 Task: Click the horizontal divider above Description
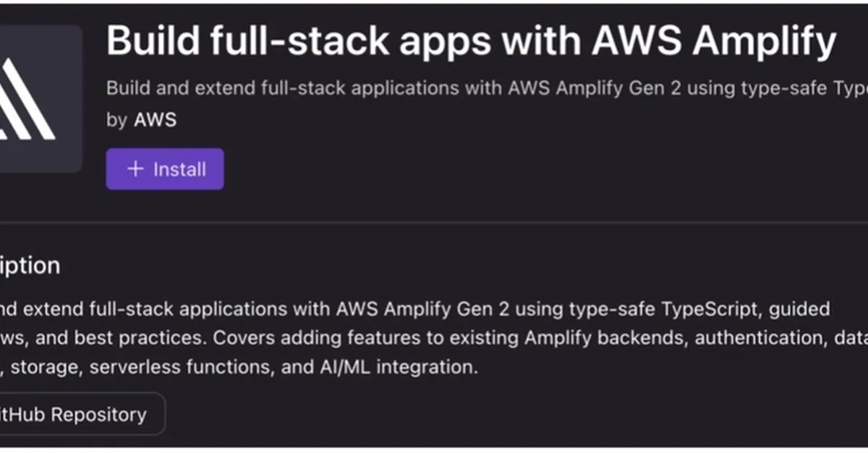(434, 222)
